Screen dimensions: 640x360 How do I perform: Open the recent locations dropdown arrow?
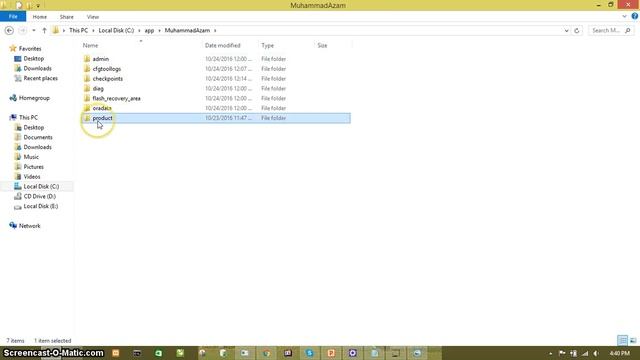[34, 31]
